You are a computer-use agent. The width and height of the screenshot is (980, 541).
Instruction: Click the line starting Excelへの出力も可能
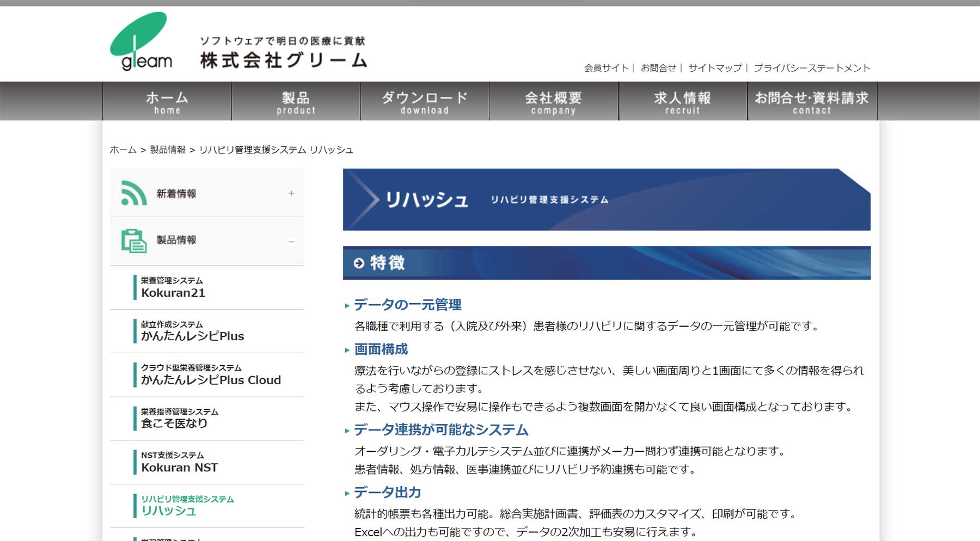[526, 532]
